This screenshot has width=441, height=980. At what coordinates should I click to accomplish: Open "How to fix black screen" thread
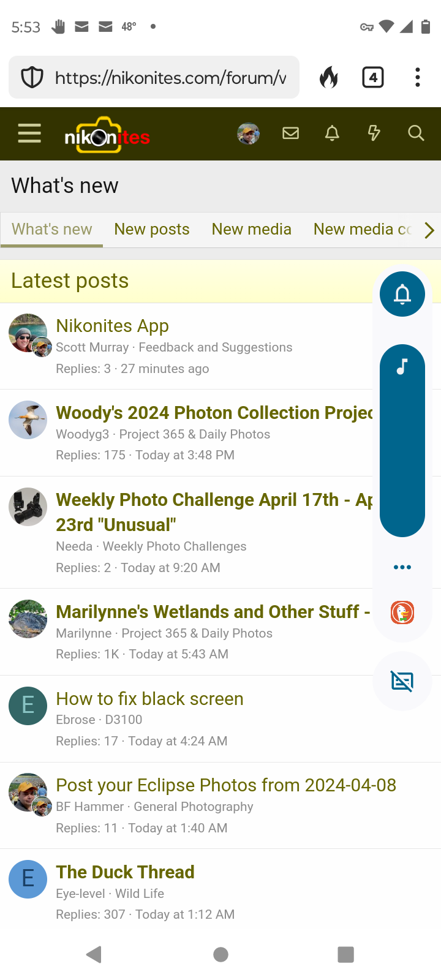149,699
